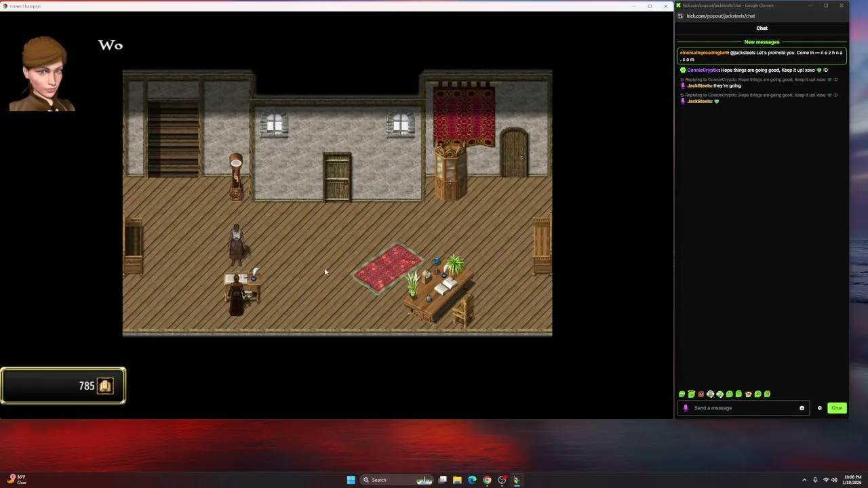
Task: Click the grandfather clock in game room
Action: (x=235, y=176)
